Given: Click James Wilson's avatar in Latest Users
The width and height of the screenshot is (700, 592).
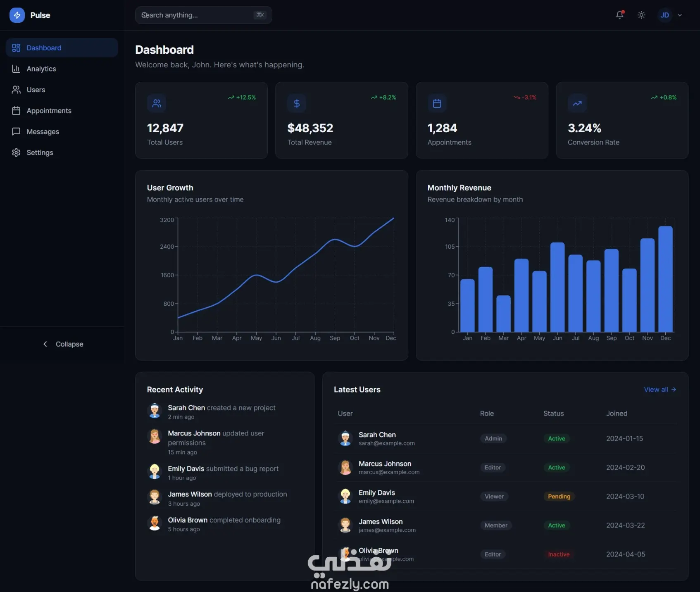Looking at the screenshot, I should (345, 525).
